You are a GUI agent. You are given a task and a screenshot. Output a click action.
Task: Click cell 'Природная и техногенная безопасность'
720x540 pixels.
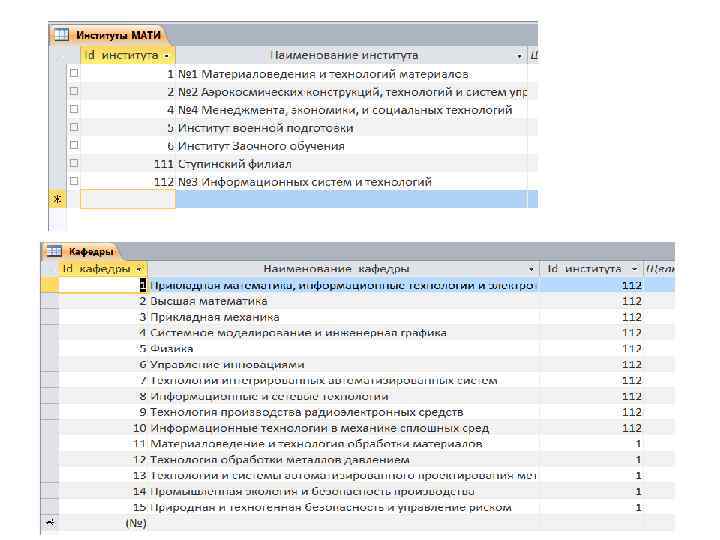[x=343, y=507]
